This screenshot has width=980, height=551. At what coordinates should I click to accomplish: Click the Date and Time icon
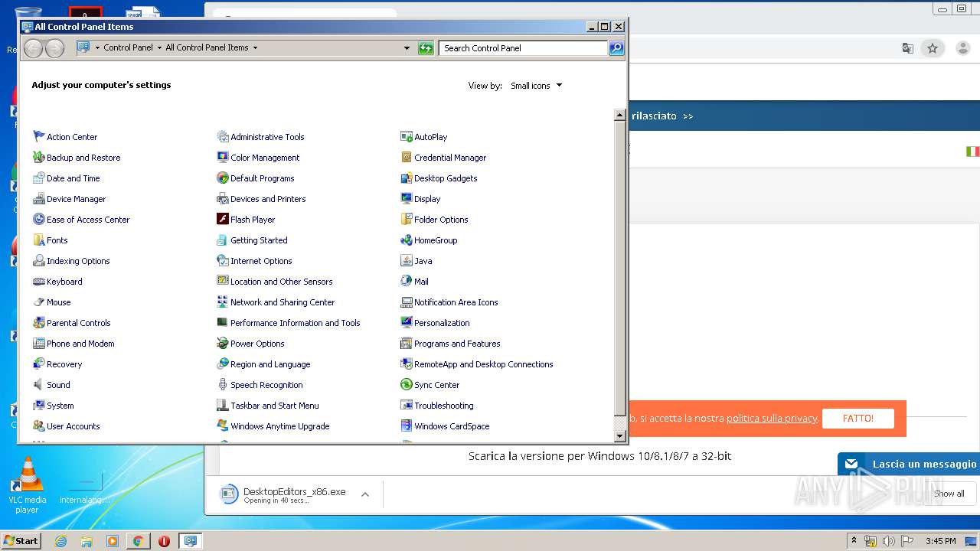39,178
